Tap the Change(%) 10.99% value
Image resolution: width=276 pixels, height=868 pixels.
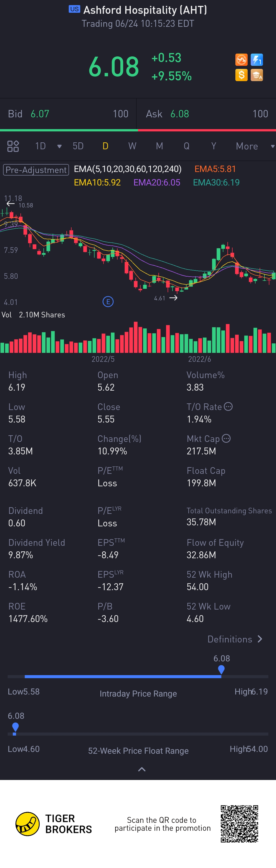point(112,451)
